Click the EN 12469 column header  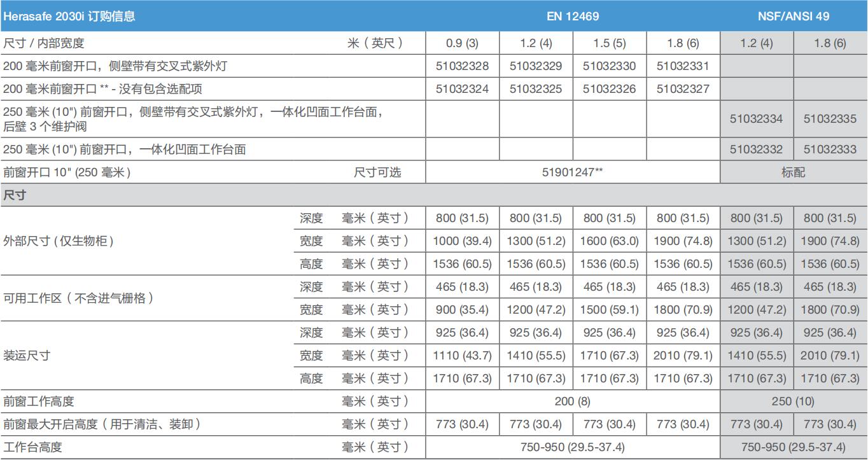(x=572, y=17)
